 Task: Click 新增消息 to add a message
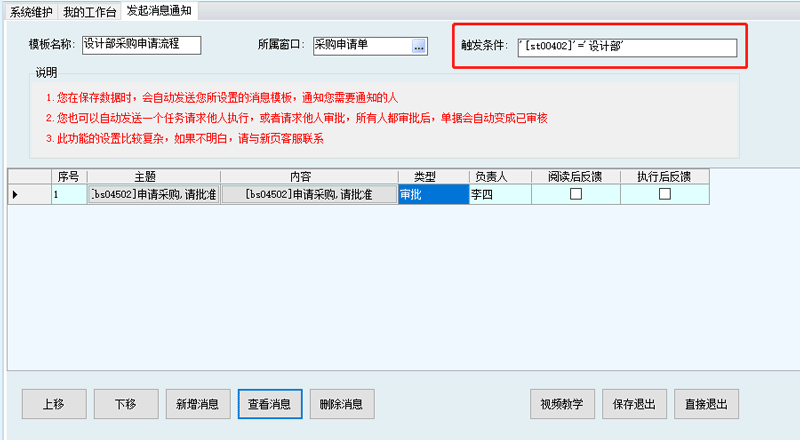(x=198, y=404)
